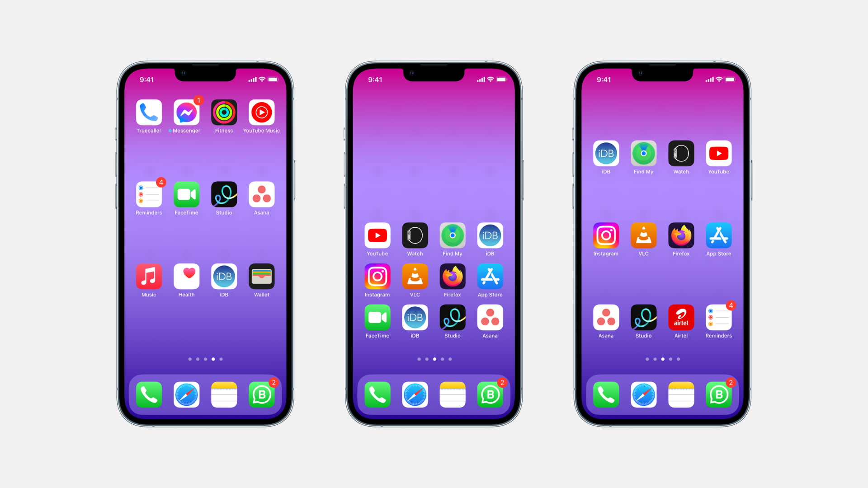Navigate to second page on middle phone
Image resolution: width=868 pixels, height=488 pixels.
click(x=427, y=359)
